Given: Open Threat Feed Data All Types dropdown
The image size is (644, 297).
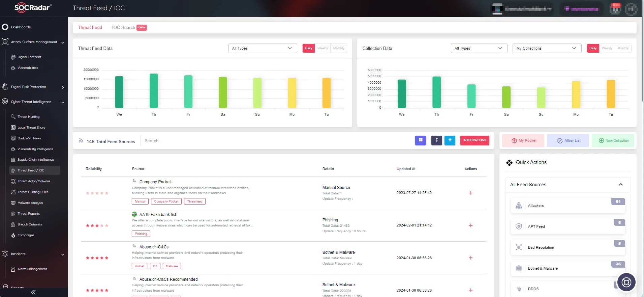Looking at the screenshot, I should point(263,48).
